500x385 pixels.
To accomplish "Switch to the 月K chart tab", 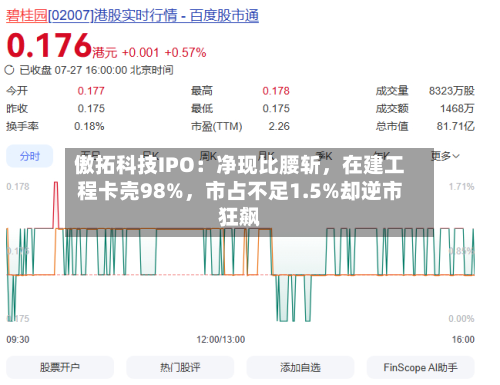I will [266, 155].
